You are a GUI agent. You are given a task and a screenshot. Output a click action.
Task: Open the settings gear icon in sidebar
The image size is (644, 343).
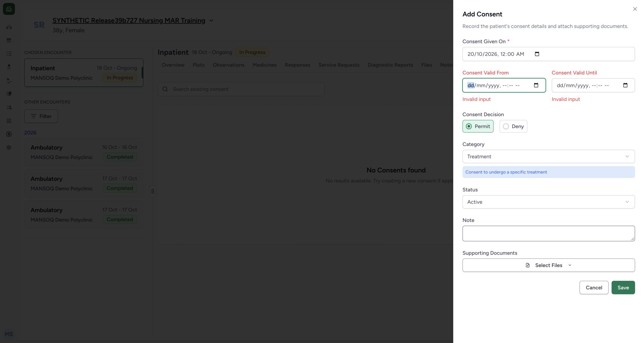click(9, 147)
